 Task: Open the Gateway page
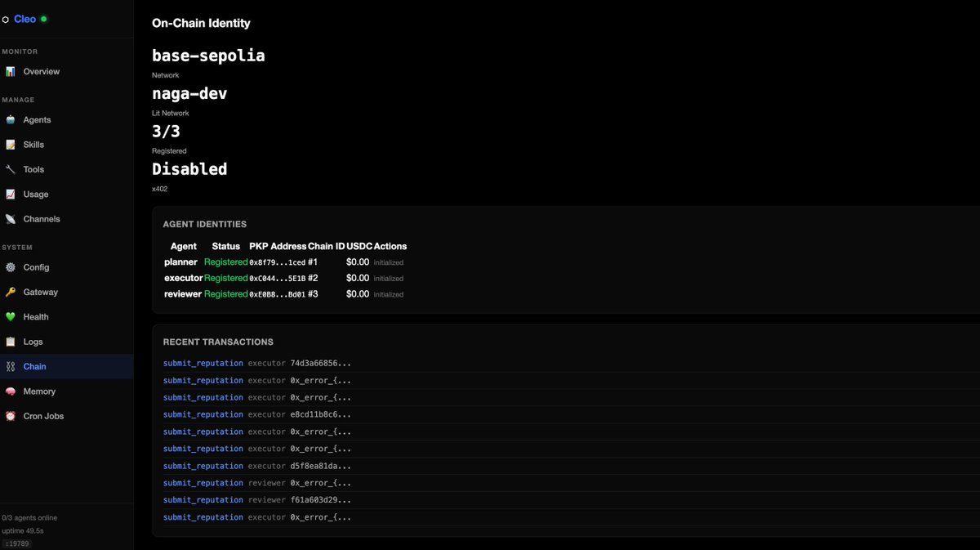pyautogui.click(x=66, y=292)
